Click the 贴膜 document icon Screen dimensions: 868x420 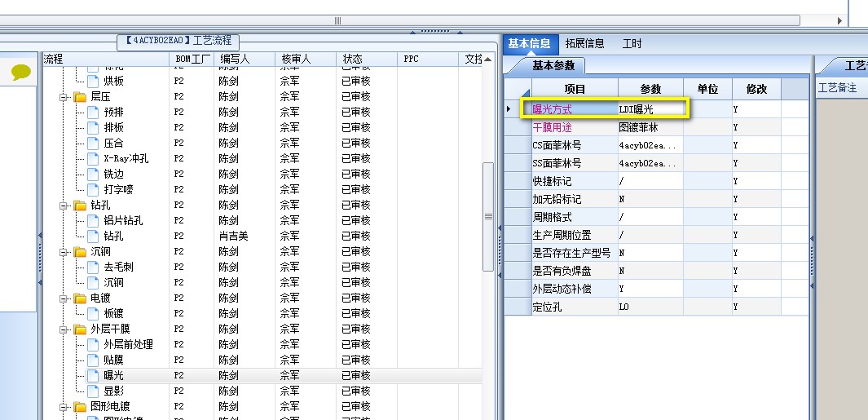[x=93, y=360]
